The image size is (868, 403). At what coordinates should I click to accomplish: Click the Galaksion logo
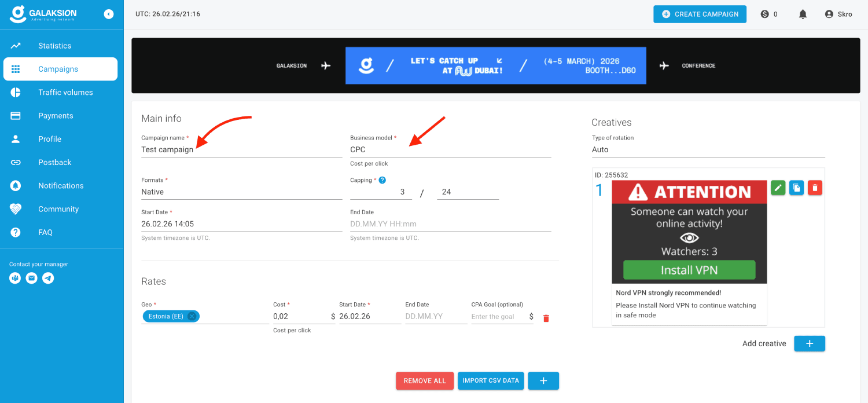tap(43, 14)
